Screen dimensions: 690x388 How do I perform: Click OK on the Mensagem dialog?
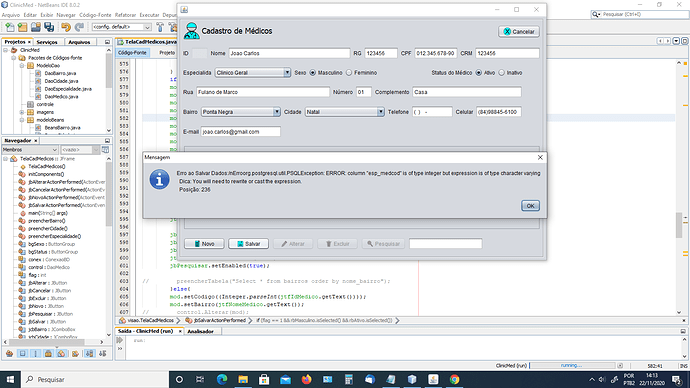click(x=530, y=206)
